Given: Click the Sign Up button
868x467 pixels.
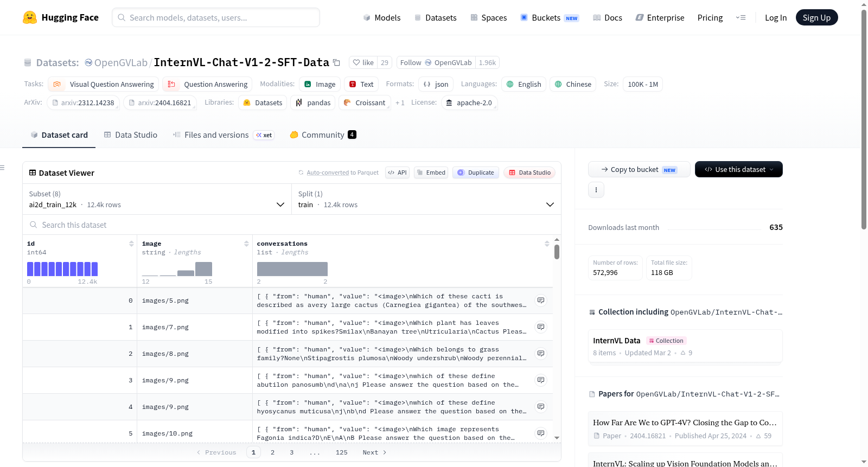Looking at the screenshot, I should (x=816, y=17).
